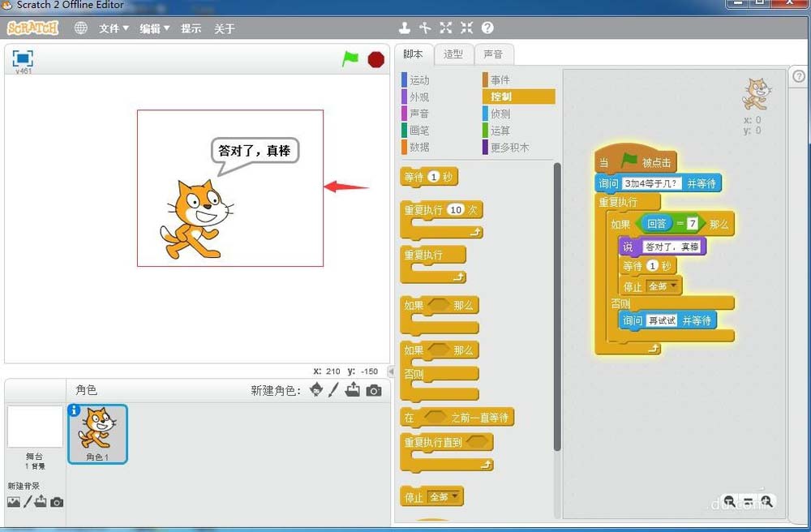Open block help question mark tool
811x532 pixels.
click(487, 28)
